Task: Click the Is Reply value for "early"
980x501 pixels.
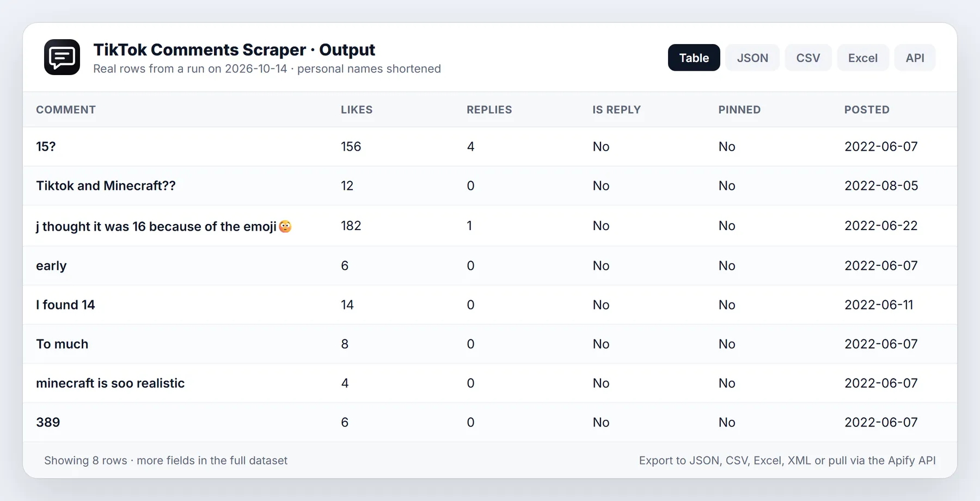Action: [601, 266]
